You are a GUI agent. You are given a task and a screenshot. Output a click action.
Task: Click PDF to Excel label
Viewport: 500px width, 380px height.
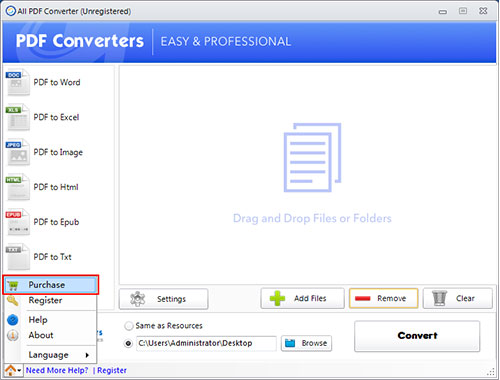point(56,117)
